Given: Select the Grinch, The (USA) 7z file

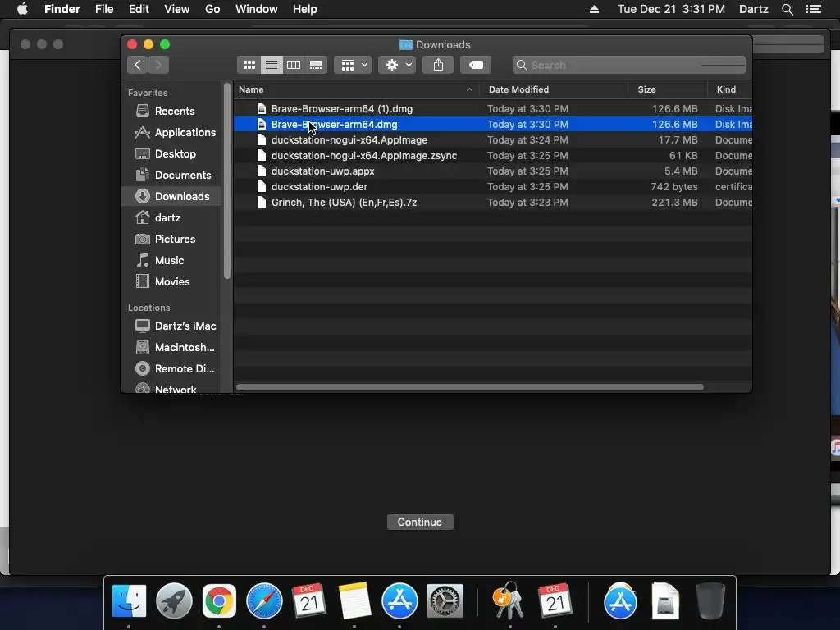Looking at the screenshot, I should click(x=493, y=202).
